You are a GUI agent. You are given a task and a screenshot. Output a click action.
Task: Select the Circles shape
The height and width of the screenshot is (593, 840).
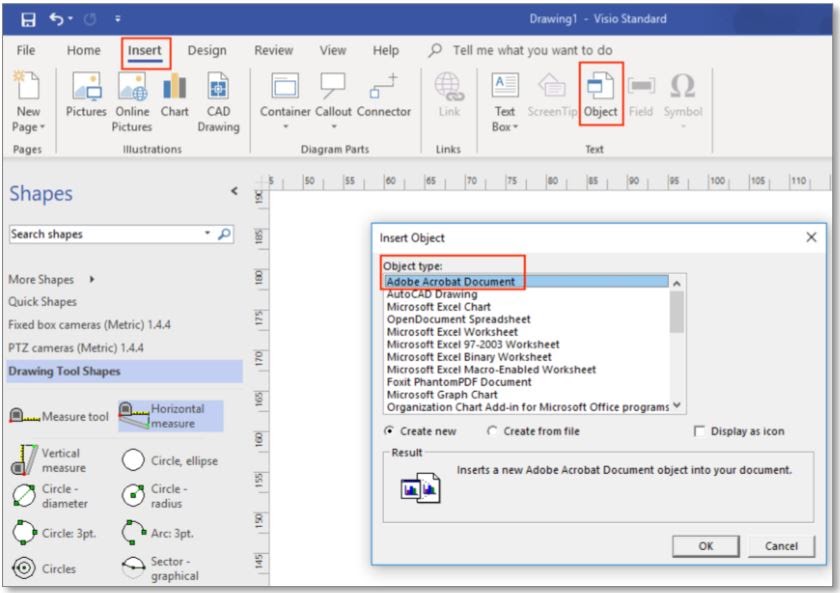click(44, 568)
